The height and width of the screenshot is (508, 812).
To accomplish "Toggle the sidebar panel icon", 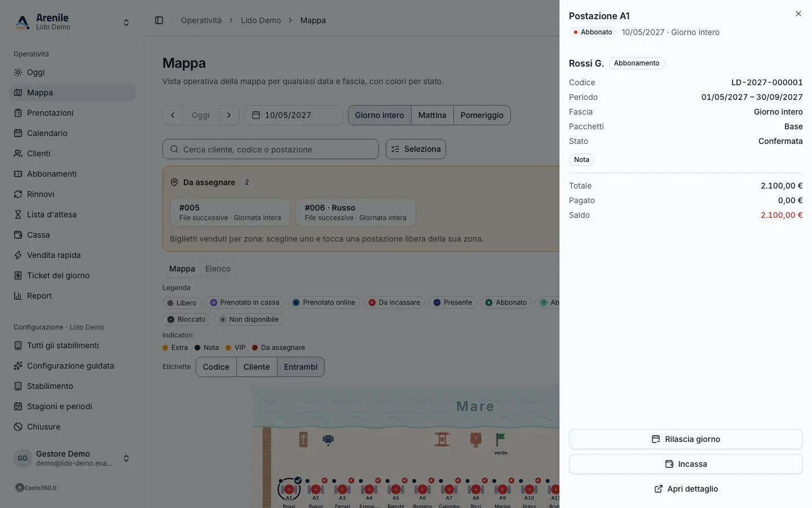I will pos(159,20).
